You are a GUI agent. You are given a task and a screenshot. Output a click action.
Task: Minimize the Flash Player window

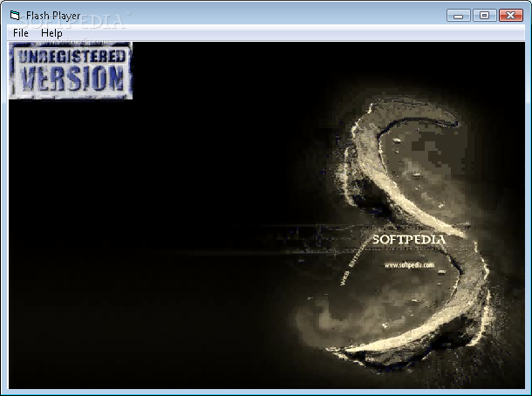click(x=459, y=16)
